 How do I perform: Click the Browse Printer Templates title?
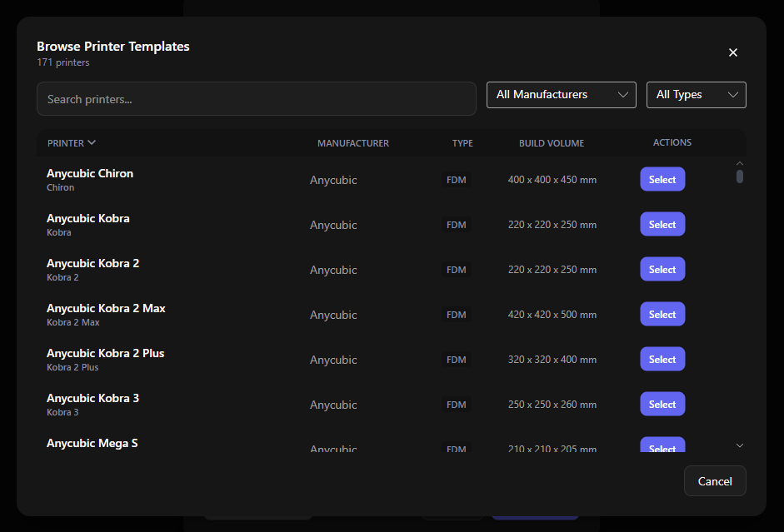113,47
